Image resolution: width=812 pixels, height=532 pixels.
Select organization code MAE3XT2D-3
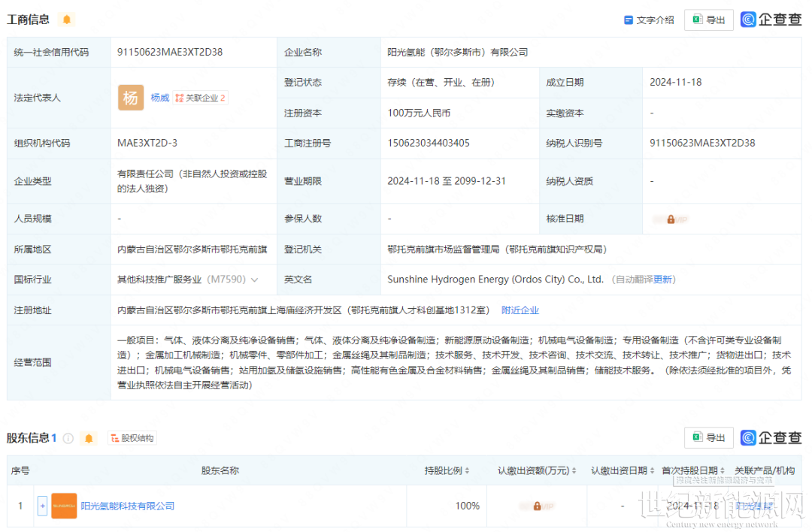pos(147,143)
